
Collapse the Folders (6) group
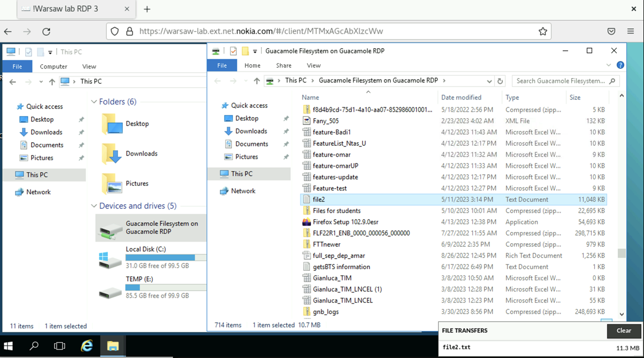click(x=94, y=102)
